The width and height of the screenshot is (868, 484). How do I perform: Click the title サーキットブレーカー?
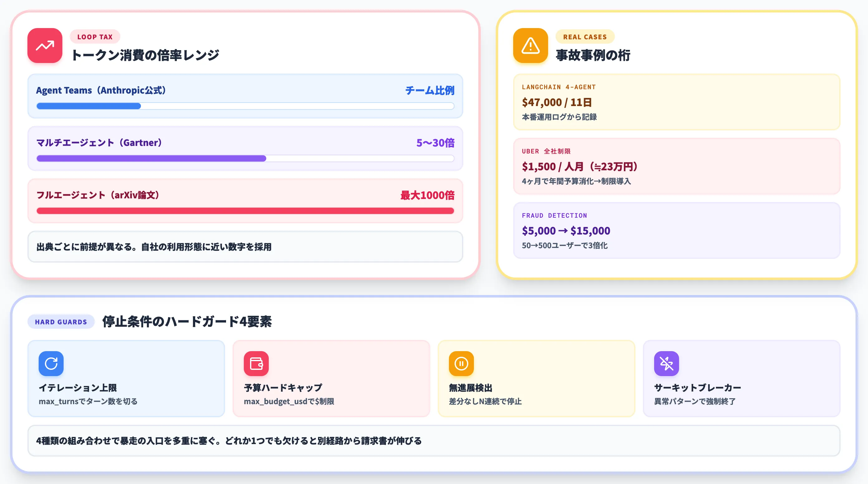click(x=697, y=388)
